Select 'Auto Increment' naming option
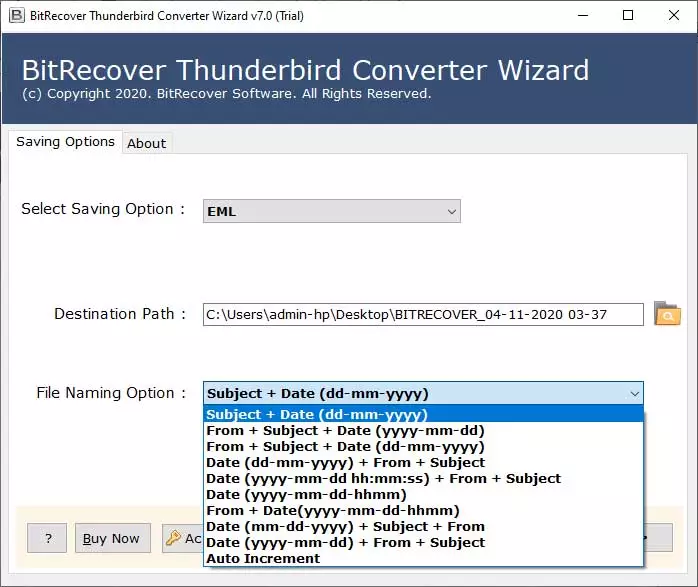The width and height of the screenshot is (698, 587). (263, 559)
